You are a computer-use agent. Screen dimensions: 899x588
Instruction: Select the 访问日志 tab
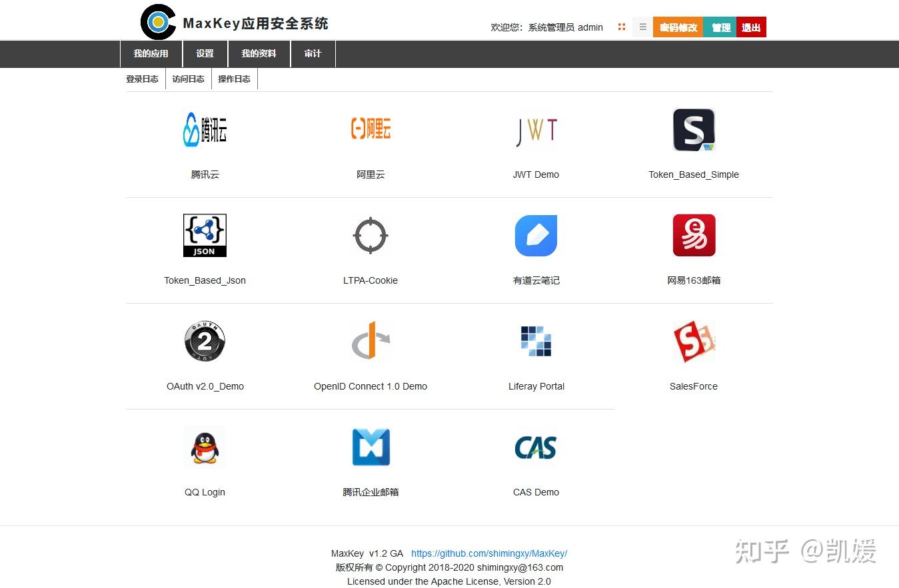pos(188,78)
